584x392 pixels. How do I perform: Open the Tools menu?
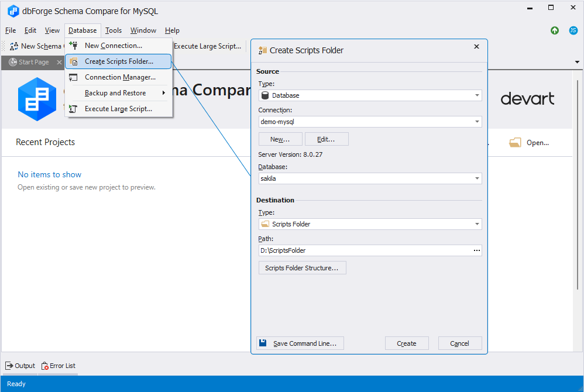point(113,30)
